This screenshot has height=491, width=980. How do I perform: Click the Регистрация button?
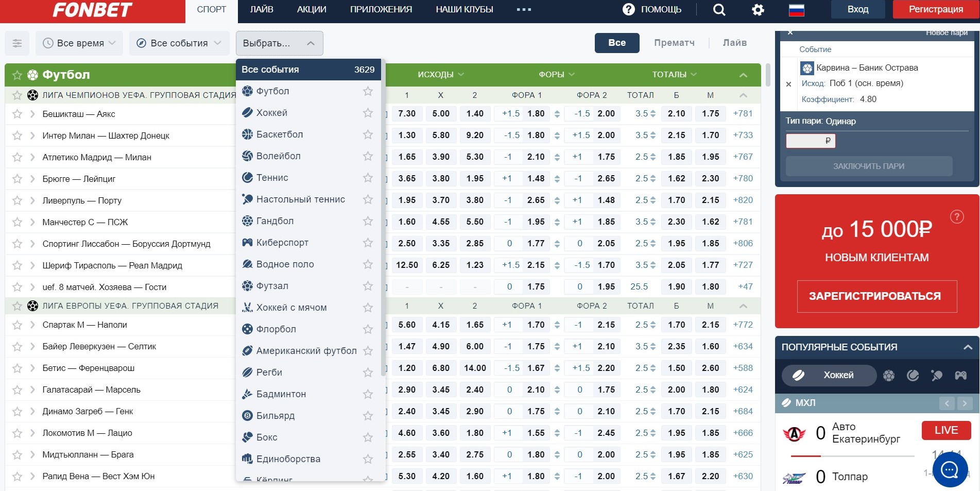[x=936, y=9]
